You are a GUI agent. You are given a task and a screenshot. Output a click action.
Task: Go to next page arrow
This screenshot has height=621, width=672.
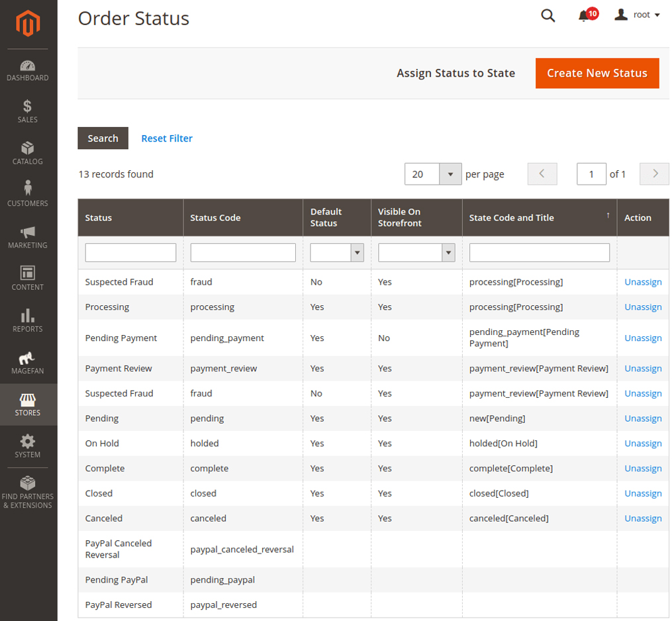654,174
